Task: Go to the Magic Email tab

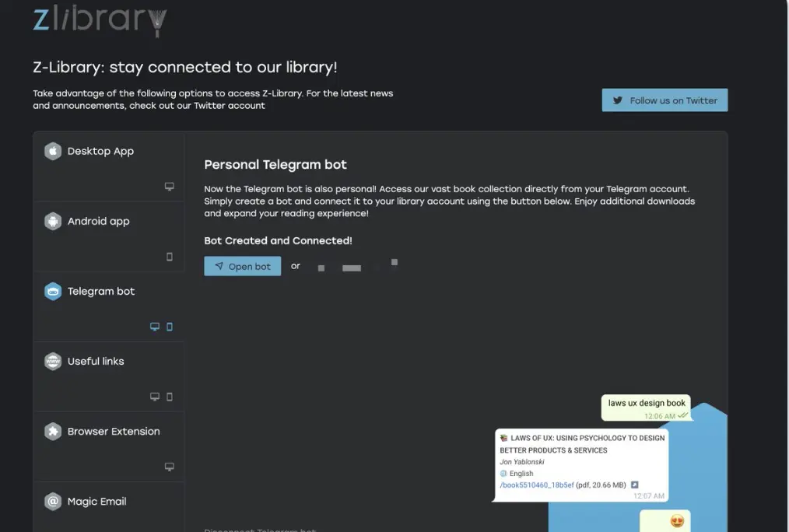Action: point(96,501)
